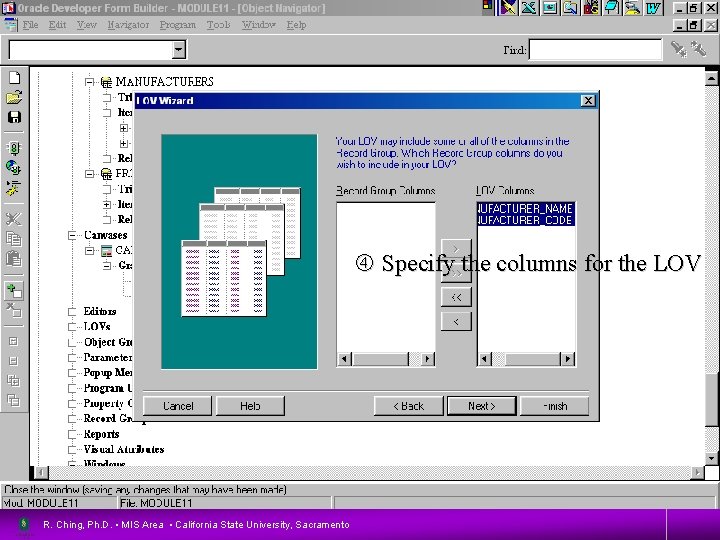Click the Help button in LOV Wizard

250,406
